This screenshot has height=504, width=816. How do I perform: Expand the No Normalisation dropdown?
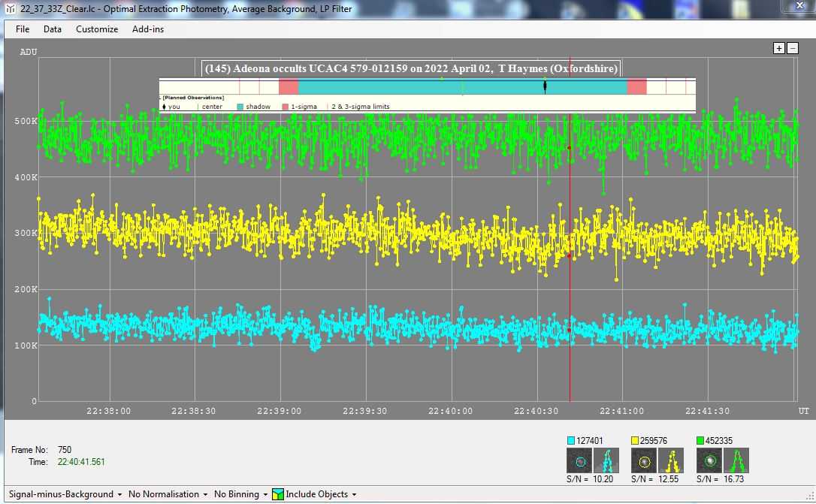point(168,494)
